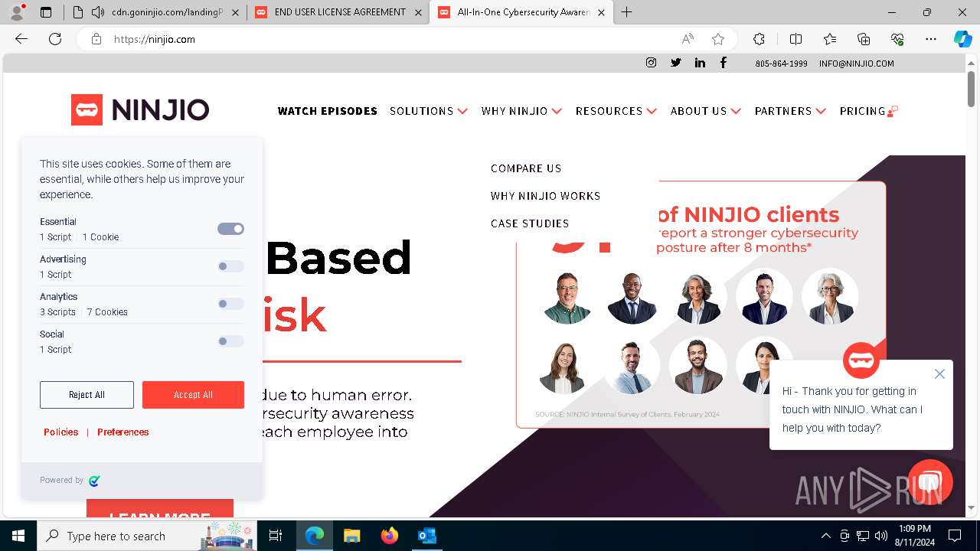Click the Edge profile avatar icon
The image size is (980, 551).
coord(17,12)
